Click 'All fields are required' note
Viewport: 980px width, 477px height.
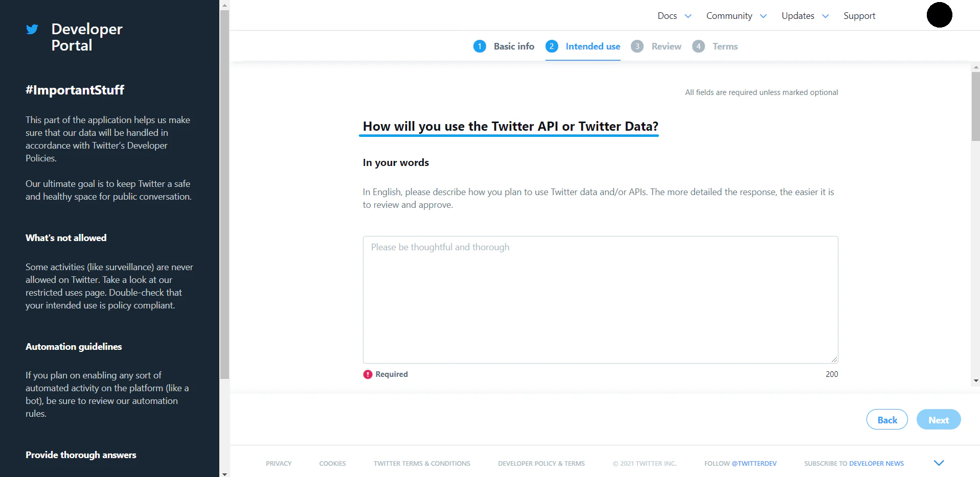(761, 92)
